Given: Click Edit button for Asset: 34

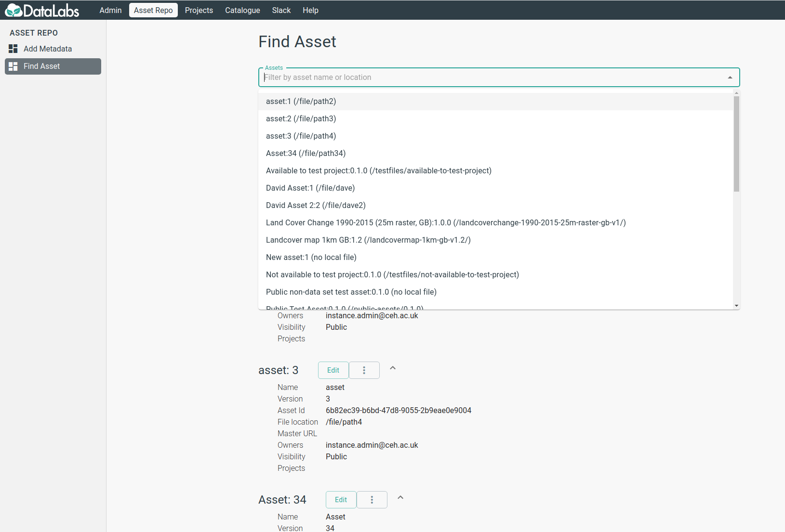Looking at the screenshot, I should pos(341,500).
